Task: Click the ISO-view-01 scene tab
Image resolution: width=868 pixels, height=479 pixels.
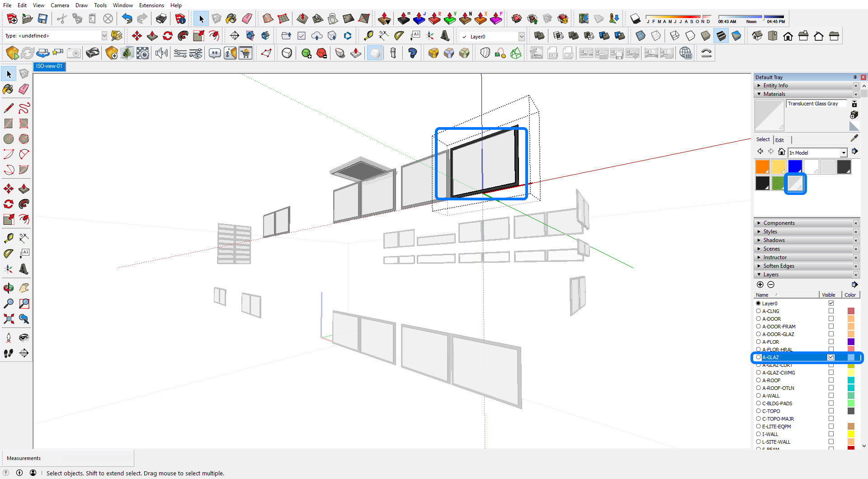Action: coord(49,66)
